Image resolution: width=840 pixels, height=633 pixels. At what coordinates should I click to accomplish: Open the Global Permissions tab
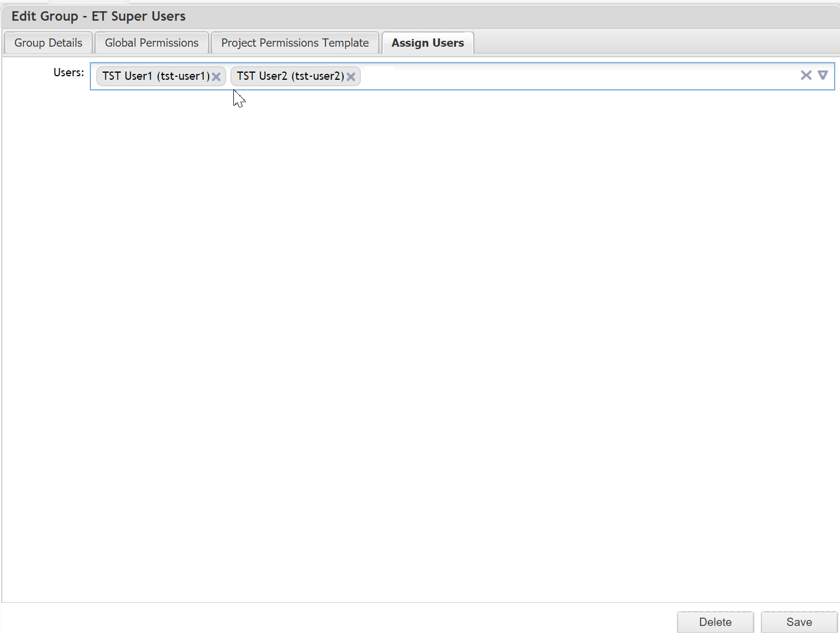tap(152, 43)
